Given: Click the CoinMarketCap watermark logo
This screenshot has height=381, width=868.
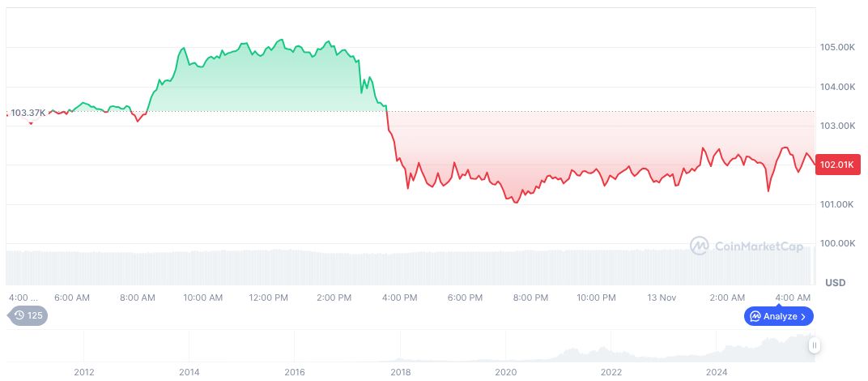Looking at the screenshot, I should tap(700, 246).
